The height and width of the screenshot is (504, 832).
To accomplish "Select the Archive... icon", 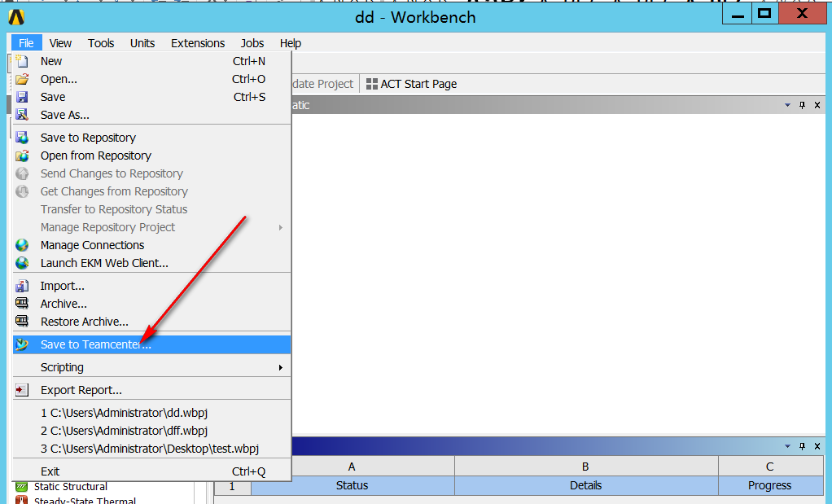I will (23, 303).
